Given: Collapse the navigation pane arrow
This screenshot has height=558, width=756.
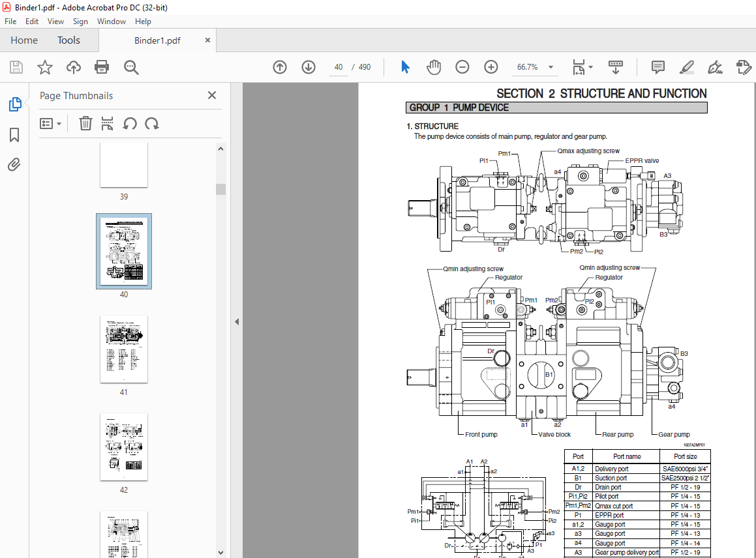Looking at the screenshot, I should pyautogui.click(x=237, y=321).
